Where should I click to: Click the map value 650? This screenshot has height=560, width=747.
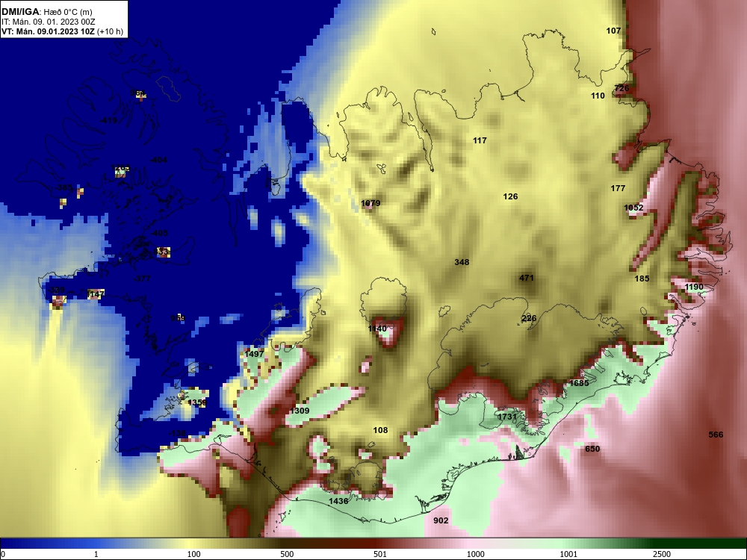[592, 449]
